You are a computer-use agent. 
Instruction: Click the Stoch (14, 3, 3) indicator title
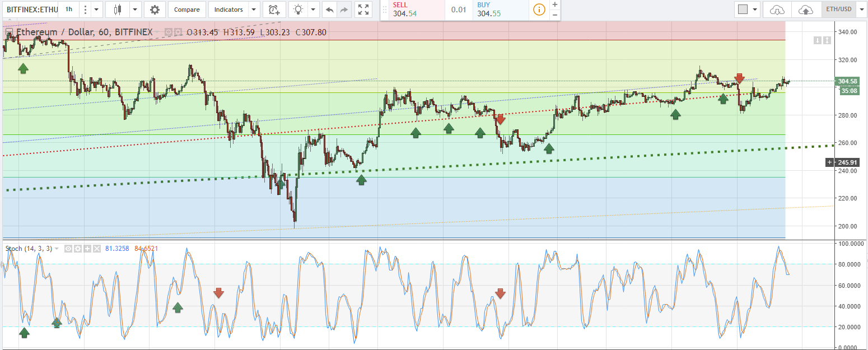[29, 248]
